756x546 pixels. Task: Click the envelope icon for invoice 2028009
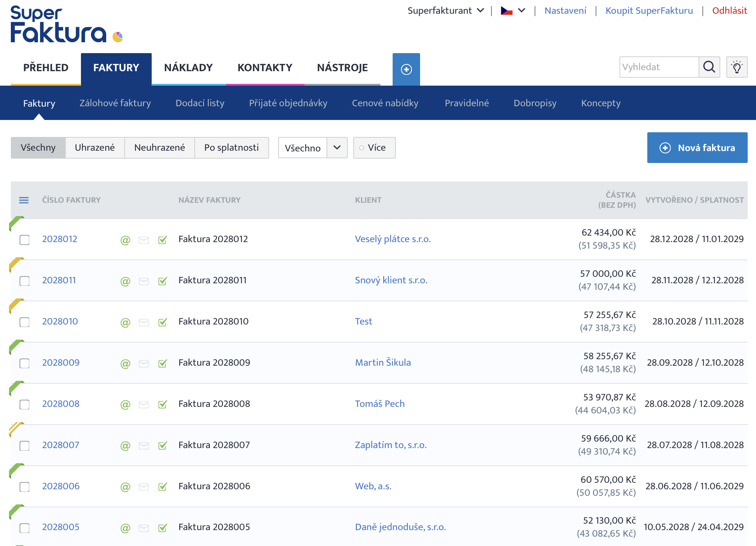click(x=144, y=364)
